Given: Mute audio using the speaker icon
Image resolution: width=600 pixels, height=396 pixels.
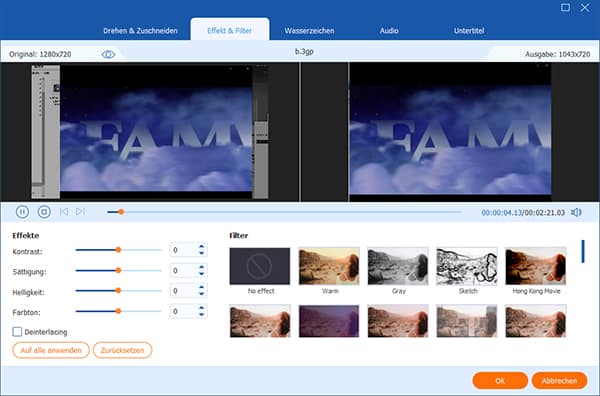Looking at the screenshot, I should click(576, 212).
